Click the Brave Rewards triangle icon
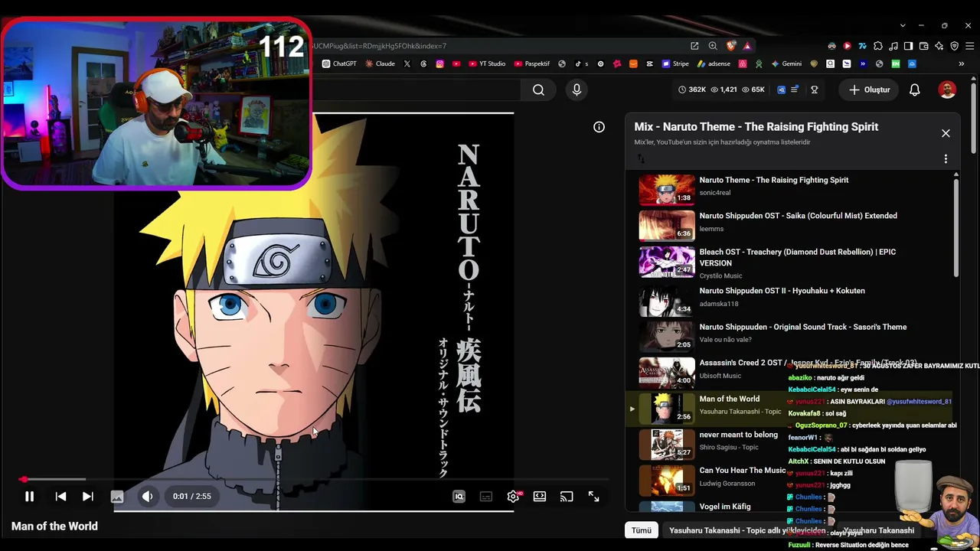This screenshot has width=980, height=551. tap(747, 46)
